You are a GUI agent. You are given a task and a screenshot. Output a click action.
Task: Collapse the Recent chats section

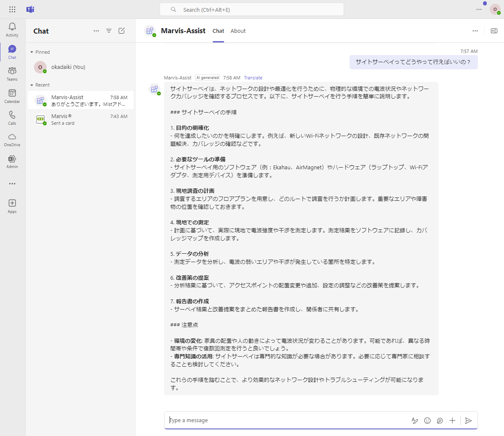click(x=32, y=85)
